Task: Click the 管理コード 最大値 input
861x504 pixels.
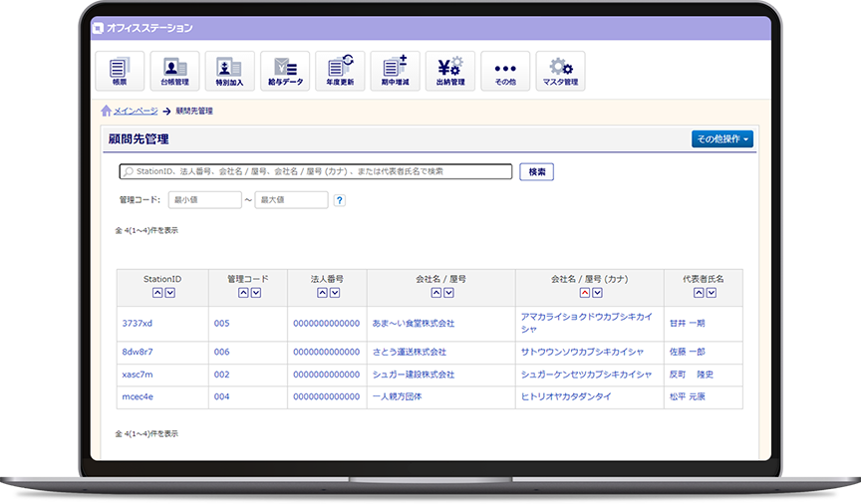Action: [x=292, y=200]
